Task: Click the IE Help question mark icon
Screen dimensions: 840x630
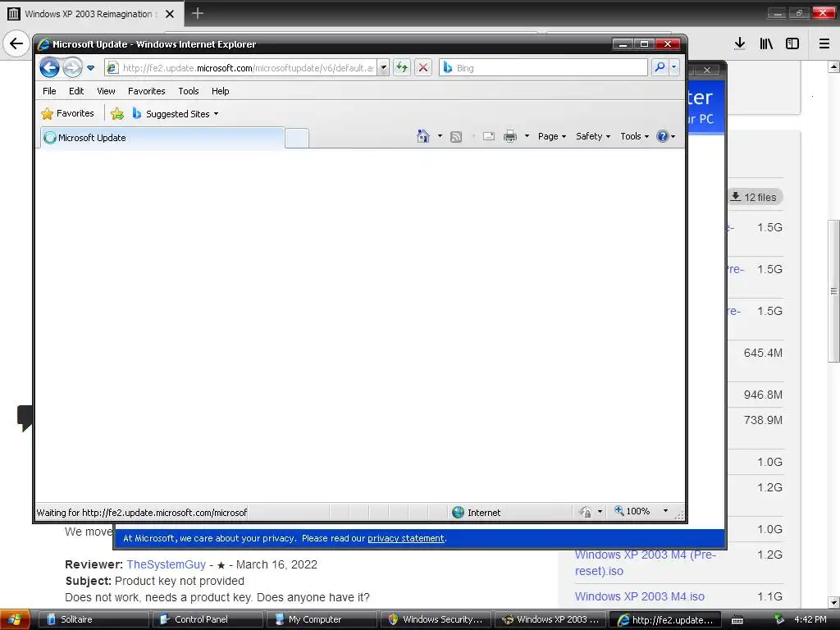Action: (663, 136)
